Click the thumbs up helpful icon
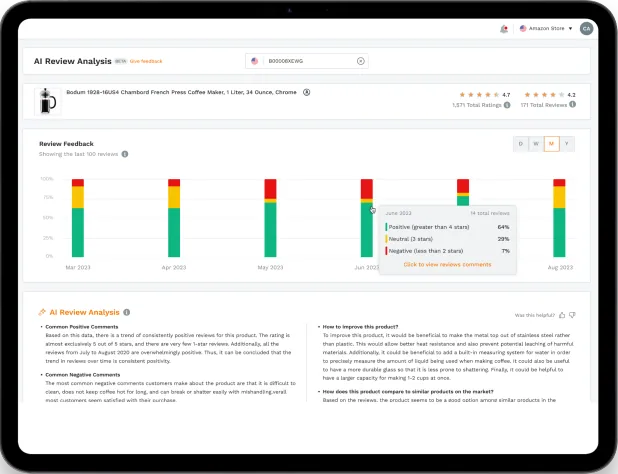This screenshot has width=618, height=474. [x=562, y=314]
